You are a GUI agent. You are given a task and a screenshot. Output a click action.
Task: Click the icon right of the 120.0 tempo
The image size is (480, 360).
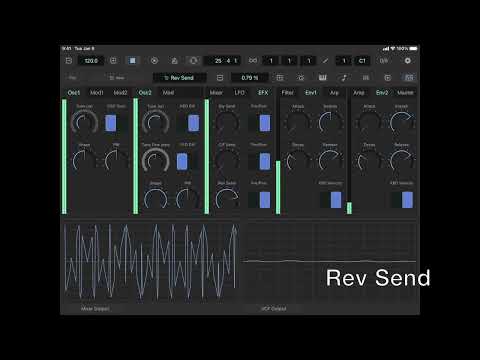[113, 61]
